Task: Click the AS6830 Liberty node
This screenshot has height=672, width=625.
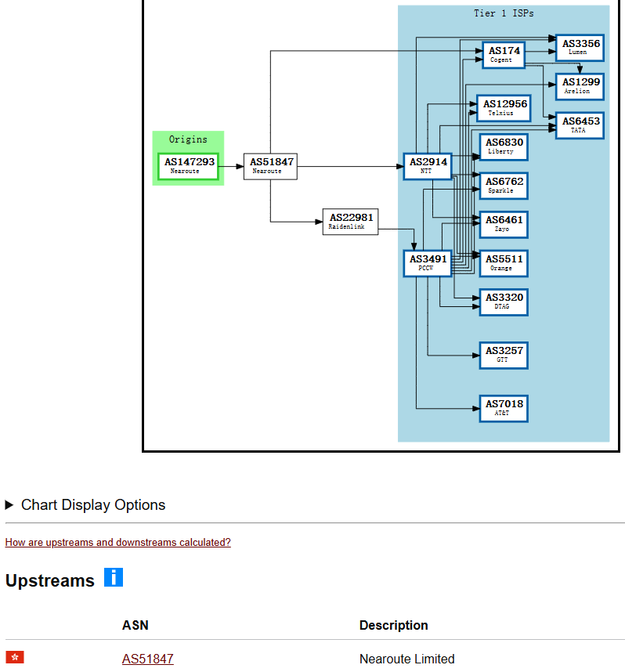Action: tap(503, 146)
